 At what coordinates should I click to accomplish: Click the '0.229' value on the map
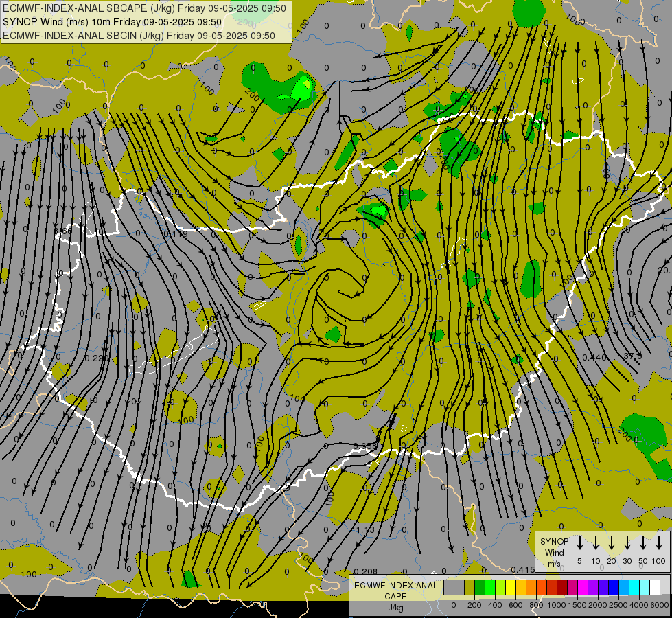(96, 358)
